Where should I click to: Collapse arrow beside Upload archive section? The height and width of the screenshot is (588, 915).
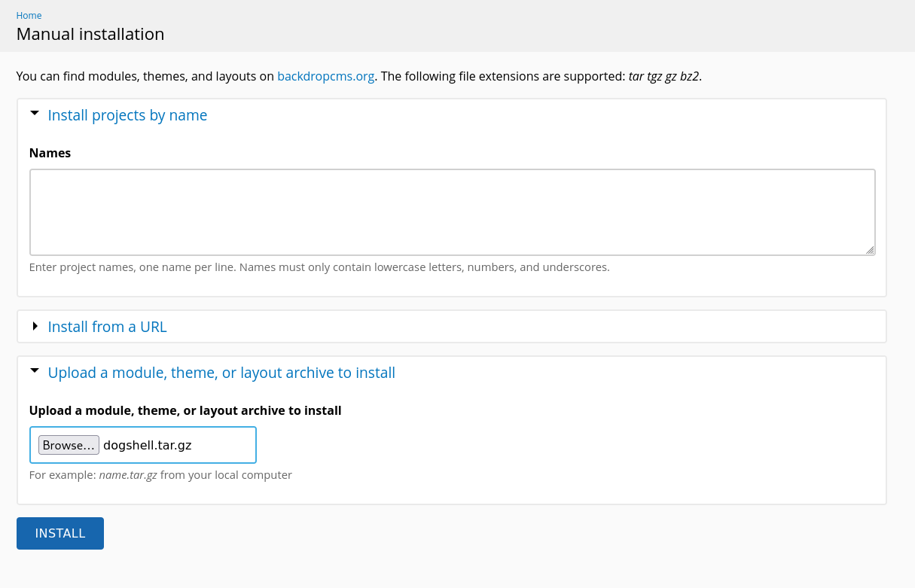click(x=35, y=372)
